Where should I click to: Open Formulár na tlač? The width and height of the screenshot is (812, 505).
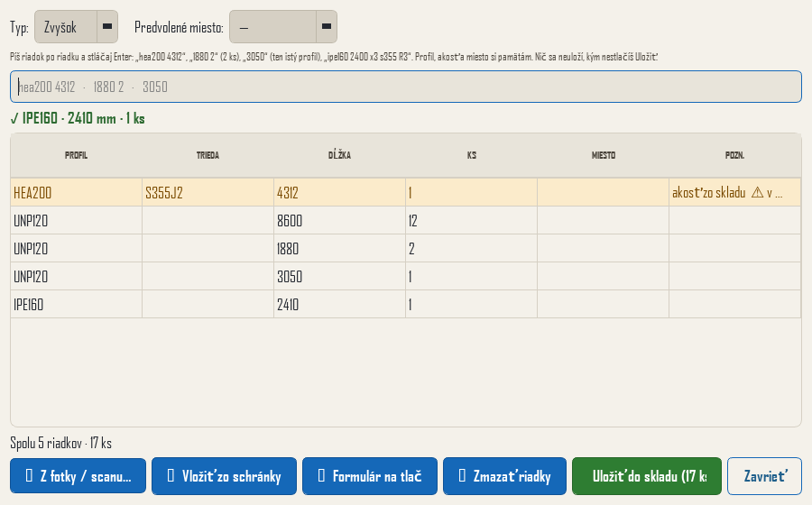tap(370, 476)
